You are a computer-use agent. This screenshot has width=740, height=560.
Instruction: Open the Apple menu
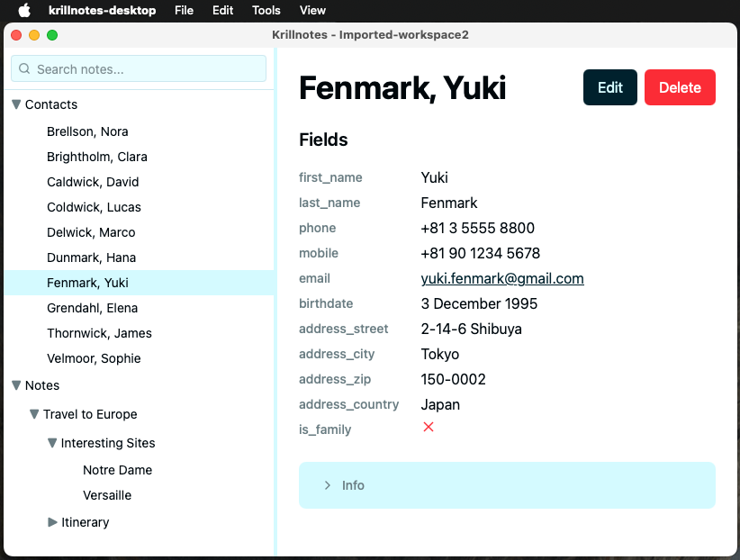click(x=24, y=10)
